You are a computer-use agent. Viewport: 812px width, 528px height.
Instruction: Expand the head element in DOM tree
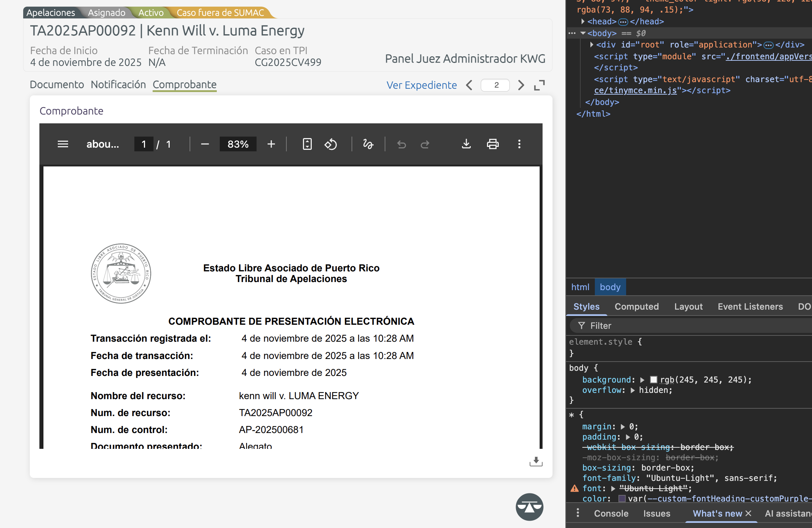pos(583,21)
